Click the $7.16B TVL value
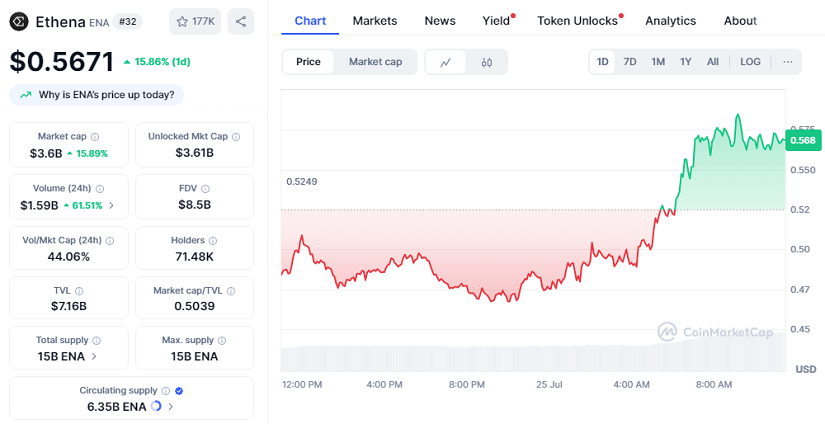This screenshot has height=424, width=825. coord(68,306)
